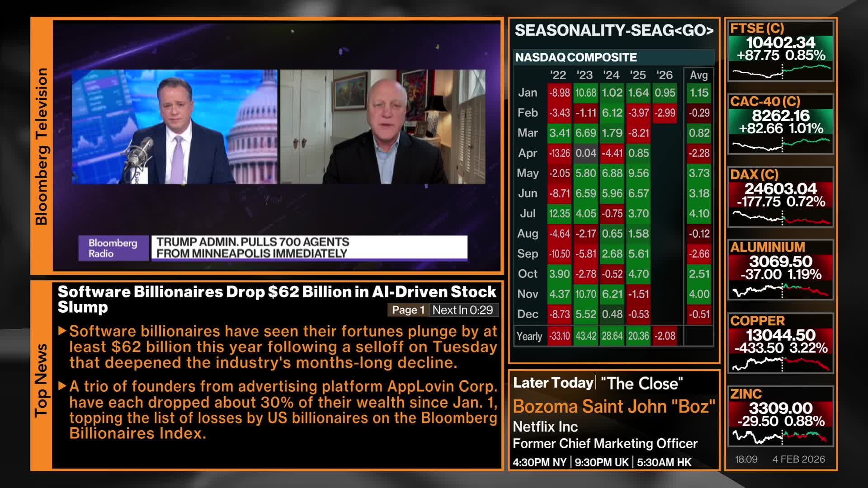Click the green Jul '22 12.35 cell

559,214
